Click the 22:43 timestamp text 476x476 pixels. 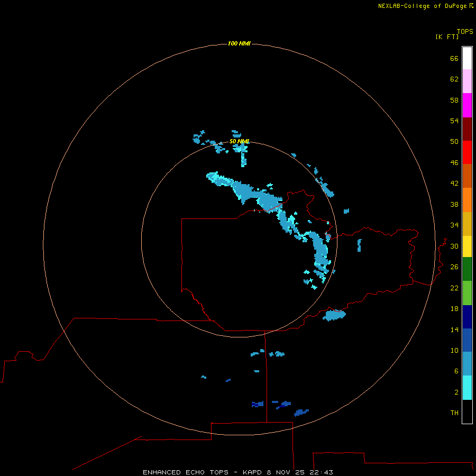point(321,472)
